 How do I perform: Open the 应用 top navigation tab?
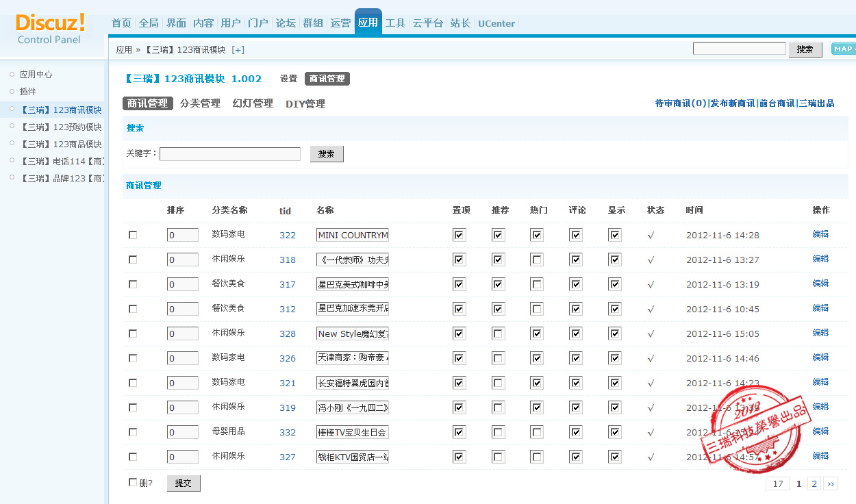point(368,23)
